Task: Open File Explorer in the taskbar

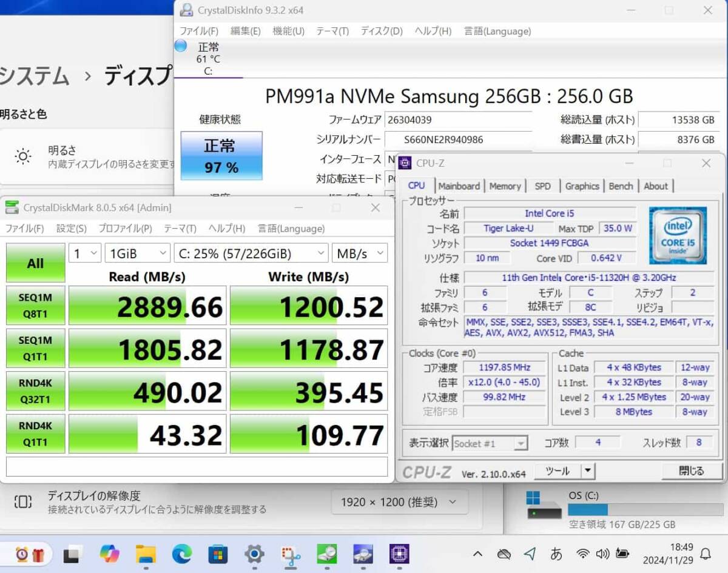Action: coord(146,554)
